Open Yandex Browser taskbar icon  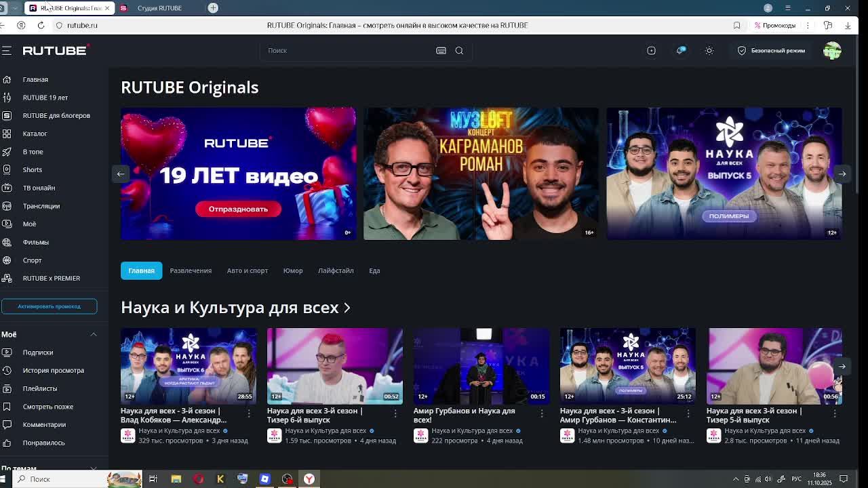(309, 479)
